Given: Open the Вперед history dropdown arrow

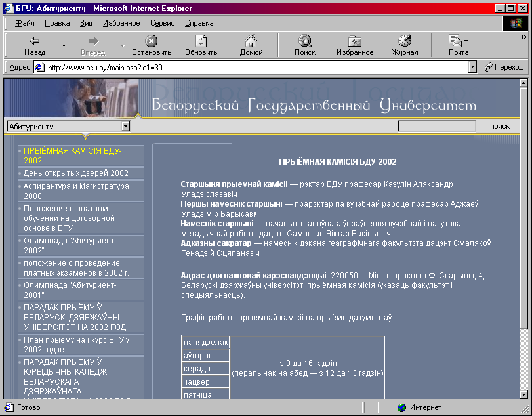Looking at the screenshot, I should point(123,45).
